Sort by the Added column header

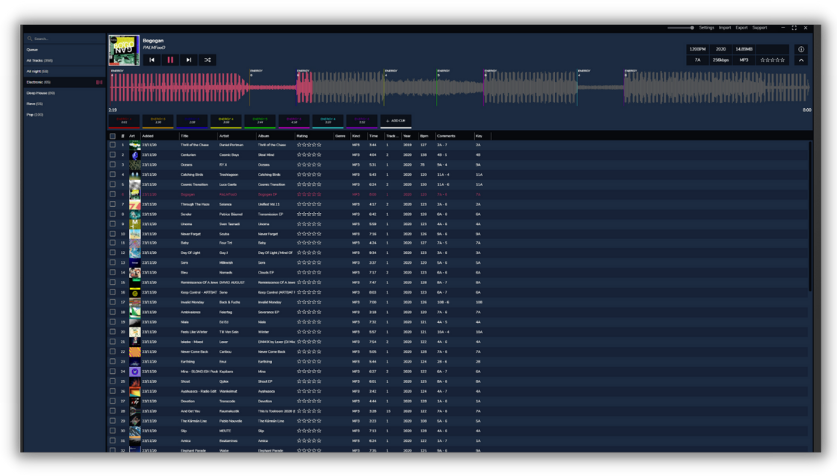tap(148, 136)
